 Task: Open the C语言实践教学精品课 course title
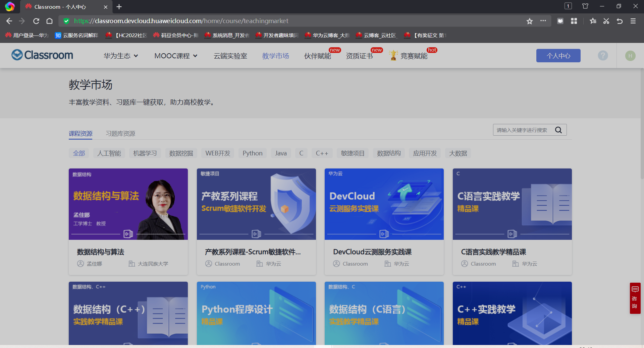tap(493, 252)
